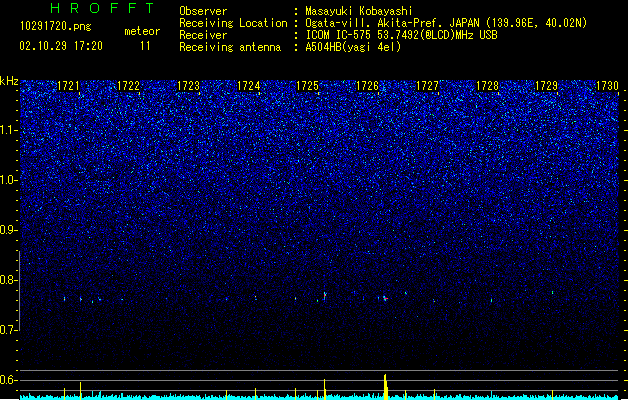This screenshot has width=629, height=400.
Task: Click the Receiving antenna label
Action: [230, 47]
